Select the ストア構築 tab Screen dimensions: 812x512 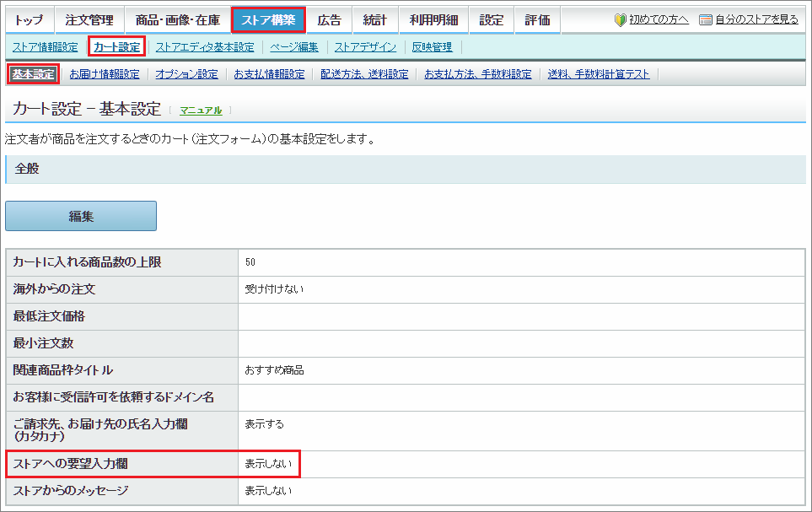(268, 20)
